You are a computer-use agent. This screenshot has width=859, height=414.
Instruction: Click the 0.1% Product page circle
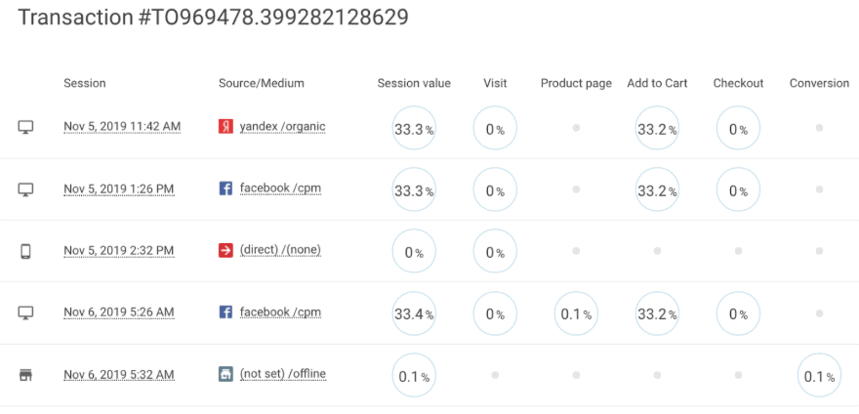[576, 314]
